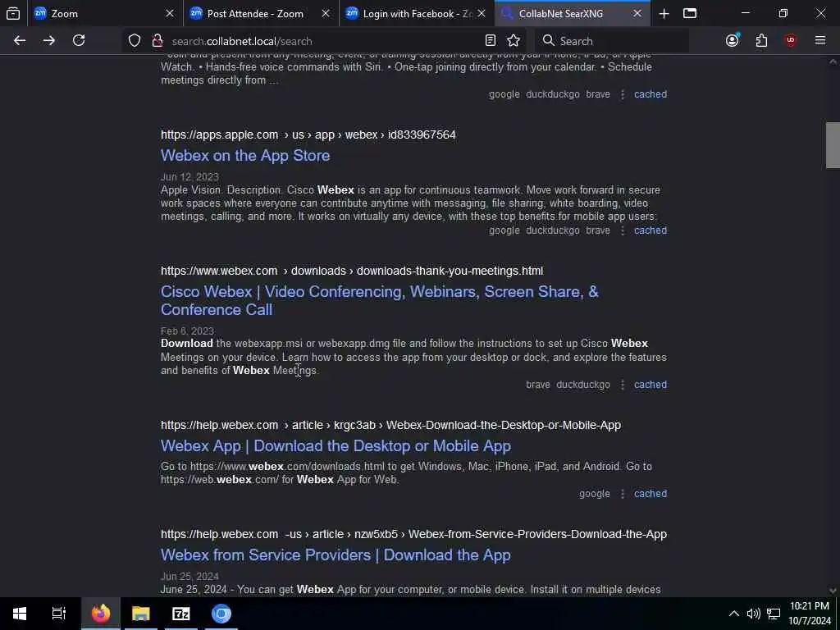Close the CollabNet SearXNG tab
Viewport: 840px width, 630px height.
(637, 14)
